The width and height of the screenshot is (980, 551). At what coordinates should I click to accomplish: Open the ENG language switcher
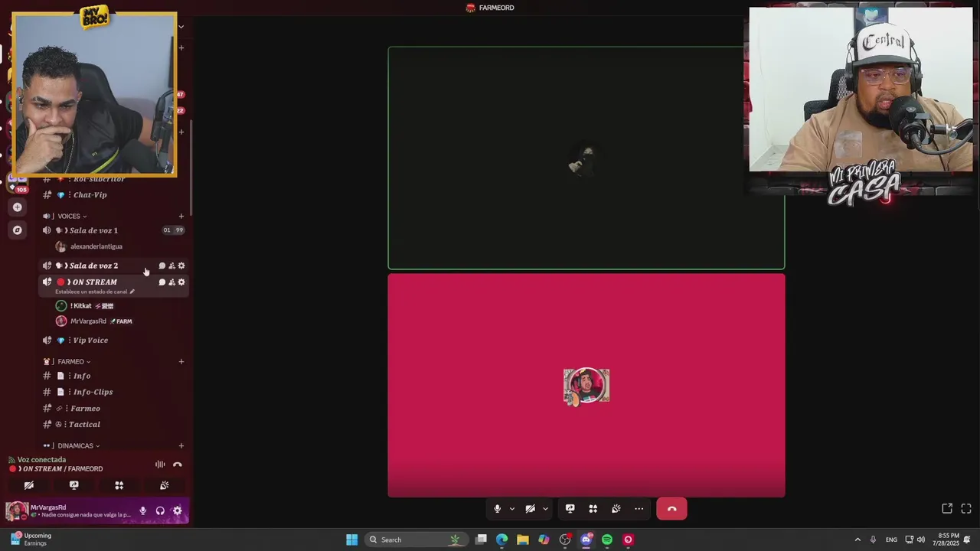pos(891,540)
